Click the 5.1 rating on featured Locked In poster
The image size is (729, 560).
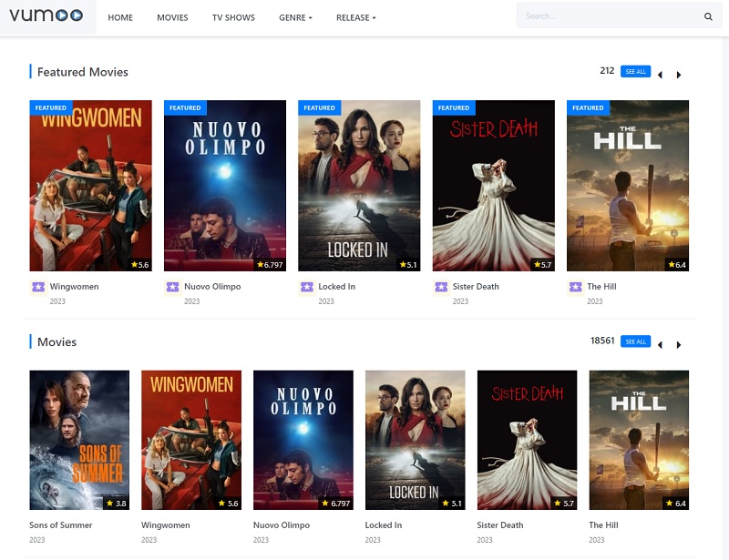[408, 264]
